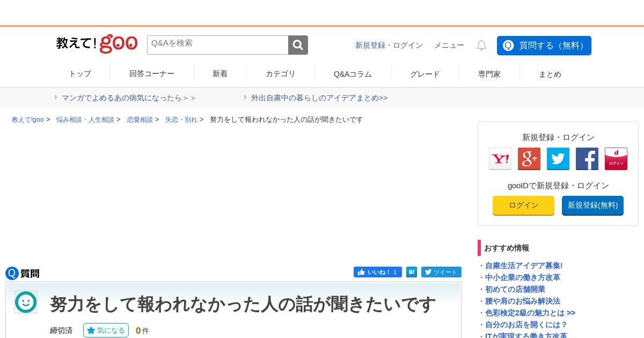Open the 恋愛相談 breadcrumb link
The width and height of the screenshot is (644, 338).
140,120
